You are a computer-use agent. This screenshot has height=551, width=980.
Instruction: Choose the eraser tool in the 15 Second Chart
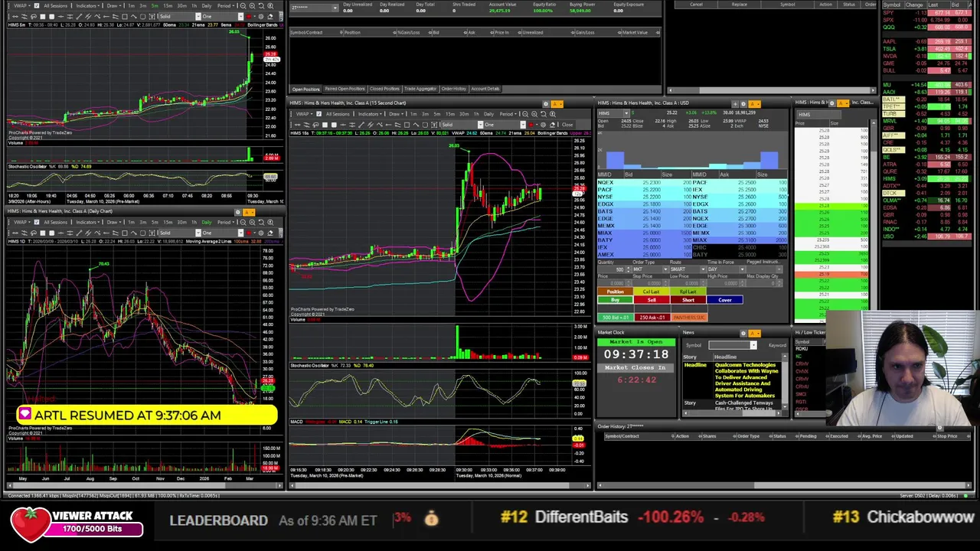coord(552,125)
